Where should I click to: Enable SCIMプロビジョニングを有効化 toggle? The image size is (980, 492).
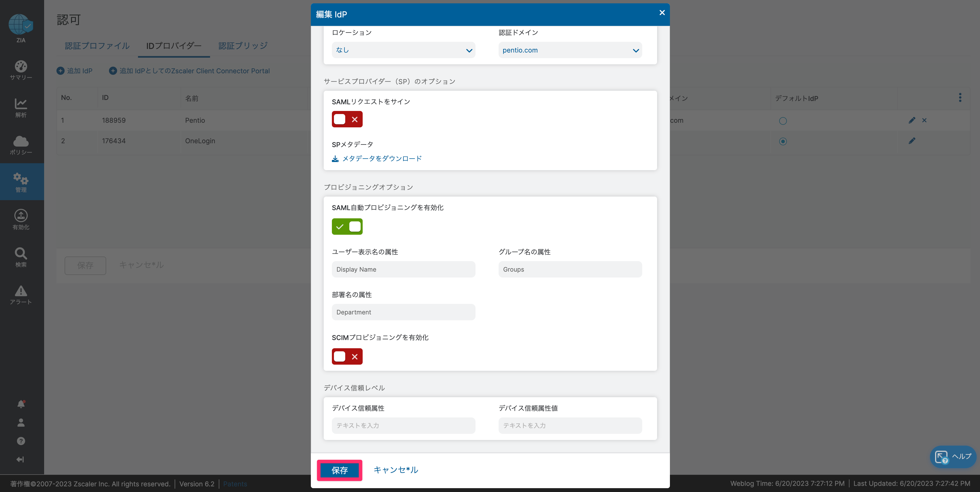pyautogui.click(x=347, y=357)
